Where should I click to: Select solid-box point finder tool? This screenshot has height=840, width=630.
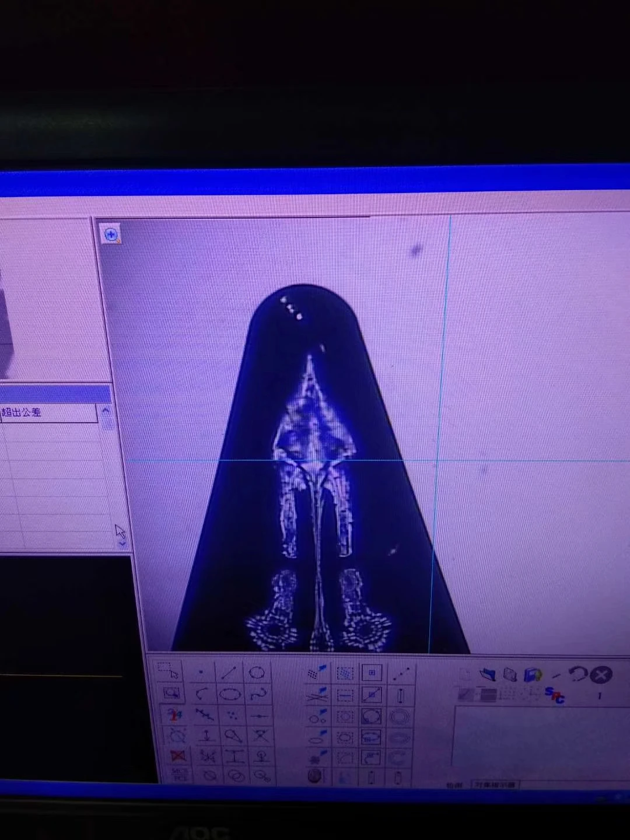372,673
